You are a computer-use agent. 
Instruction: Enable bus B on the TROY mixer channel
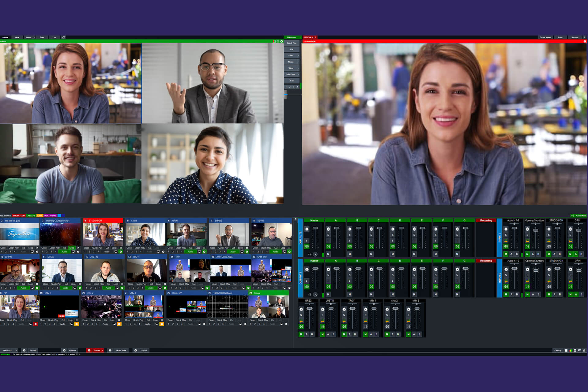click(355, 334)
